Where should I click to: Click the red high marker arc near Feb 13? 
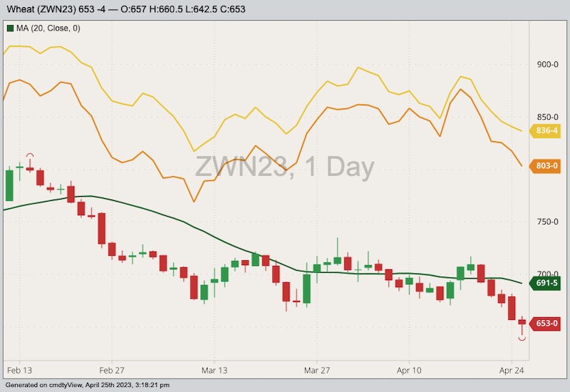coord(30,155)
